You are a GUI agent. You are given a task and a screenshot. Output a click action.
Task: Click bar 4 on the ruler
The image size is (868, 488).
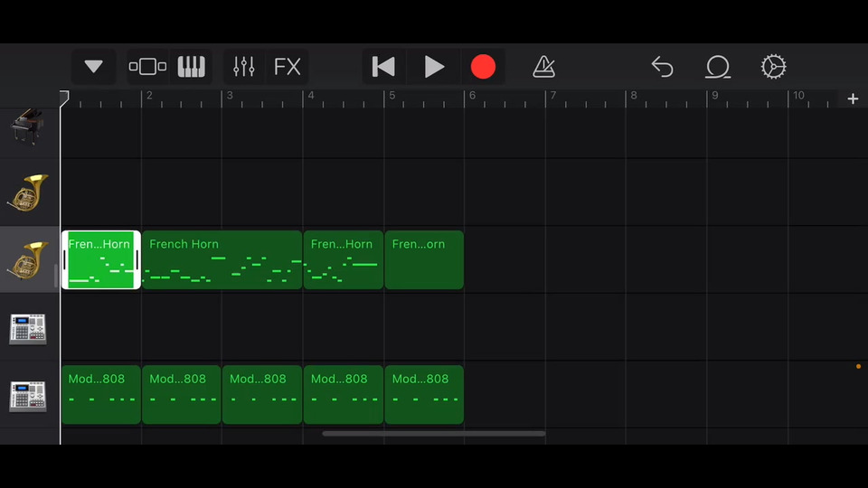click(311, 96)
